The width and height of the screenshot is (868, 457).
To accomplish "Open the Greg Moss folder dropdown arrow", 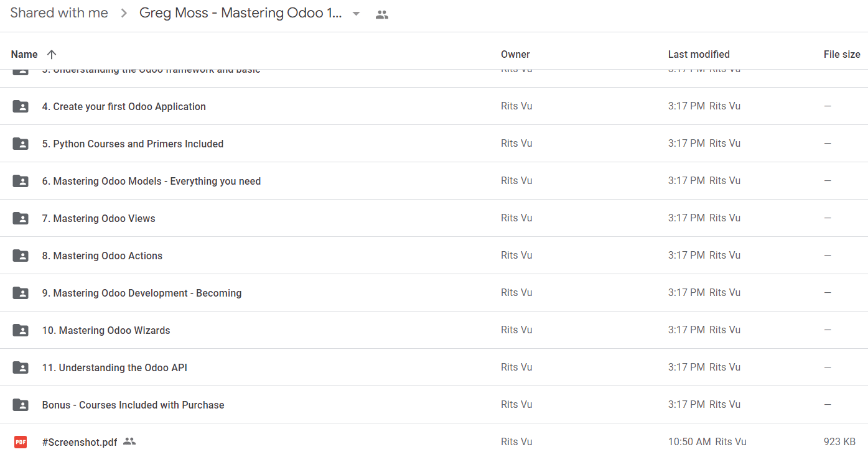I will coord(357,14).
